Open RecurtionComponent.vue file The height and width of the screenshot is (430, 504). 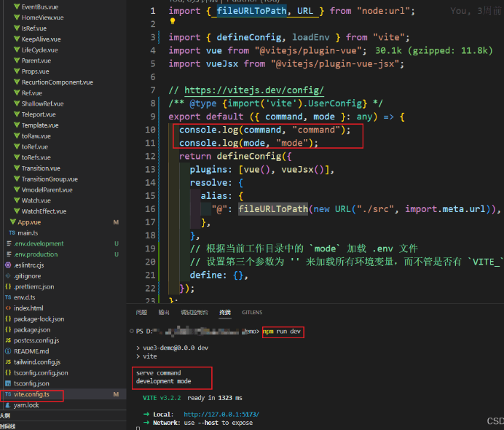pos(58,82)
